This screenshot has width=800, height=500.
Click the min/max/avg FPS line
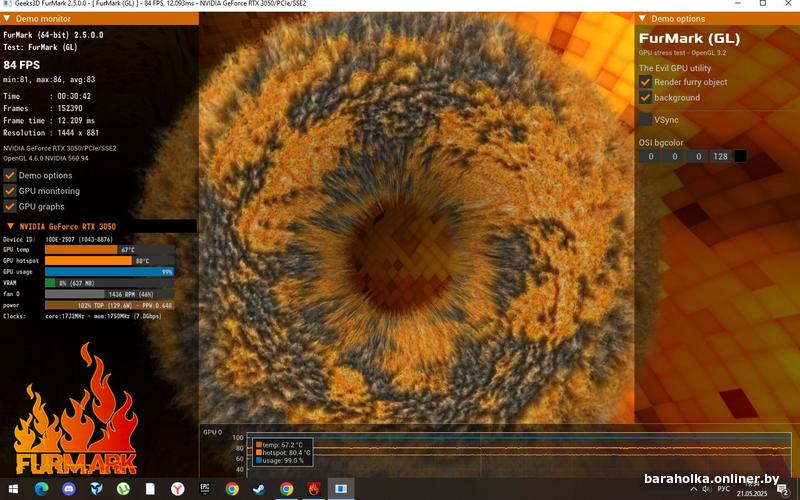49,80
